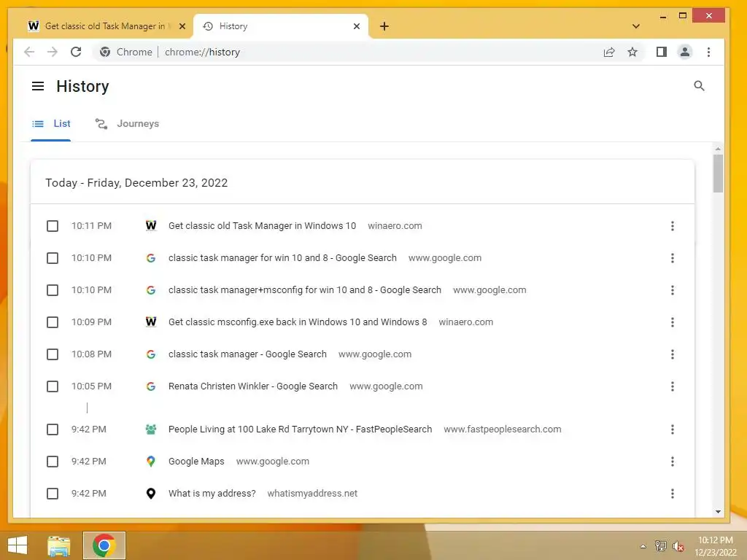Open Renata Christen Winkler - Google Search link
Image resolution: width=747 pixels, height=560 pixels.
[x=253, y=386]
